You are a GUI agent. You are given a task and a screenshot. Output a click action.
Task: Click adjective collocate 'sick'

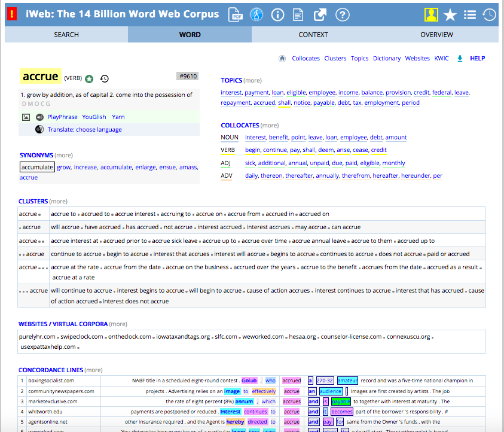250,163
